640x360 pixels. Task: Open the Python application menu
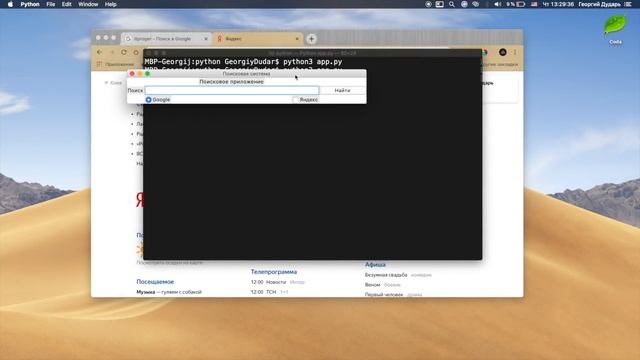click(x=30, y=4)
